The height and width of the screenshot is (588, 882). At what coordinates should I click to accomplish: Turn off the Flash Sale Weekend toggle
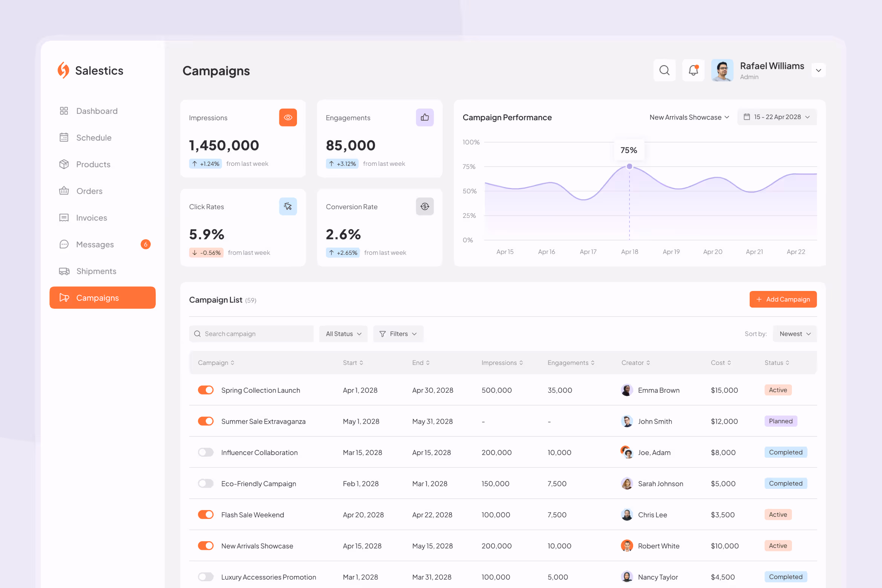[206, 514]
